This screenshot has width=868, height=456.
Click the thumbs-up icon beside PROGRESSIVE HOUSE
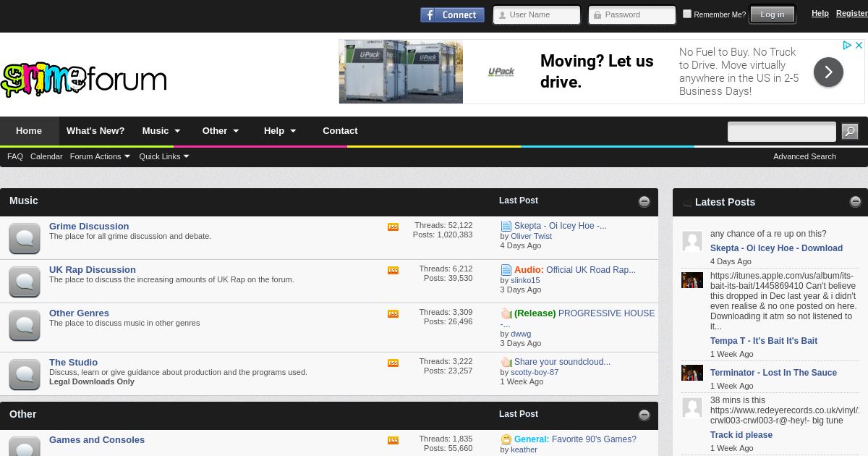click(506, 313)
